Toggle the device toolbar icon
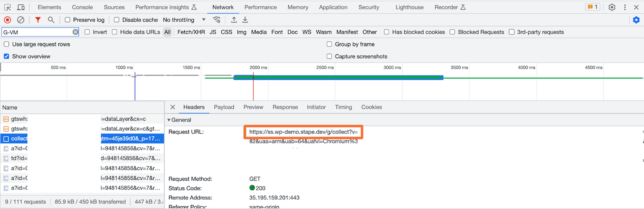The width and height of the screenshot is (644, 209). (x=21, y=7)
